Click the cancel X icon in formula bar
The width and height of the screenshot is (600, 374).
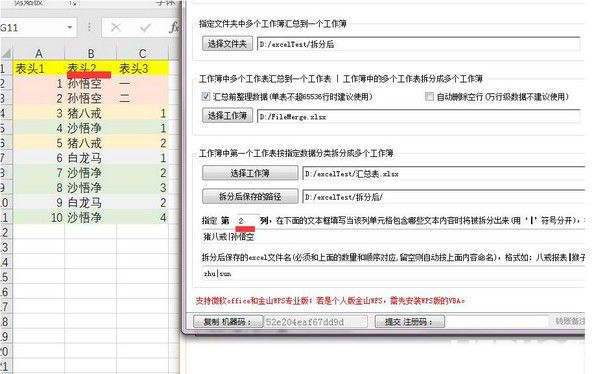coord(116,28)
